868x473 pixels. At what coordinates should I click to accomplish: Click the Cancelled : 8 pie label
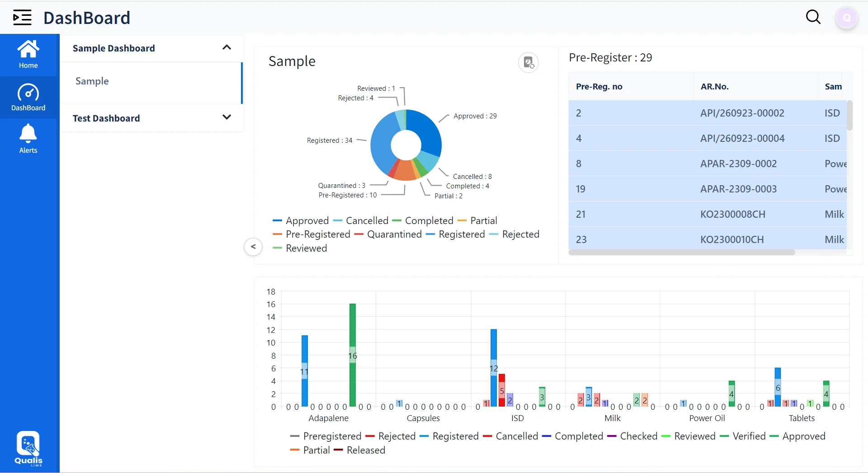pos(472,177)
